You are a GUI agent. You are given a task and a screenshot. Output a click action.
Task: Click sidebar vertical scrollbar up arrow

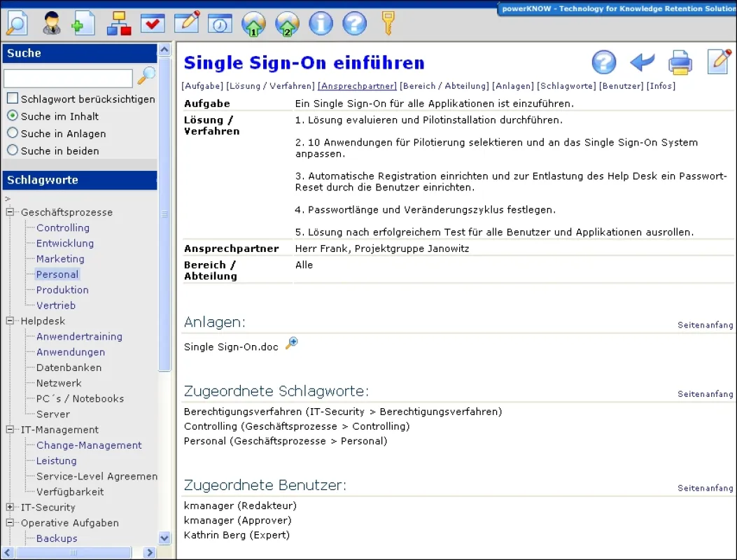click(x=164, y=50)
